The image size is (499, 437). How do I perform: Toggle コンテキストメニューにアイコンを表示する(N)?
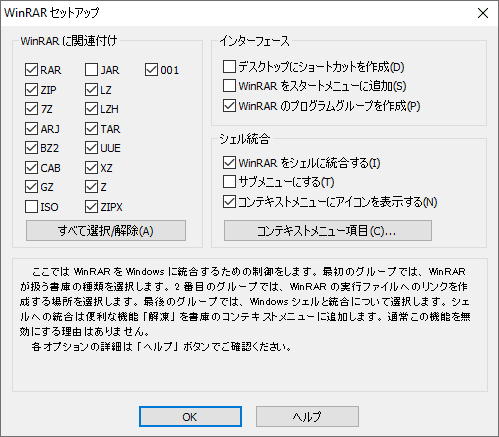coord(229,202)
